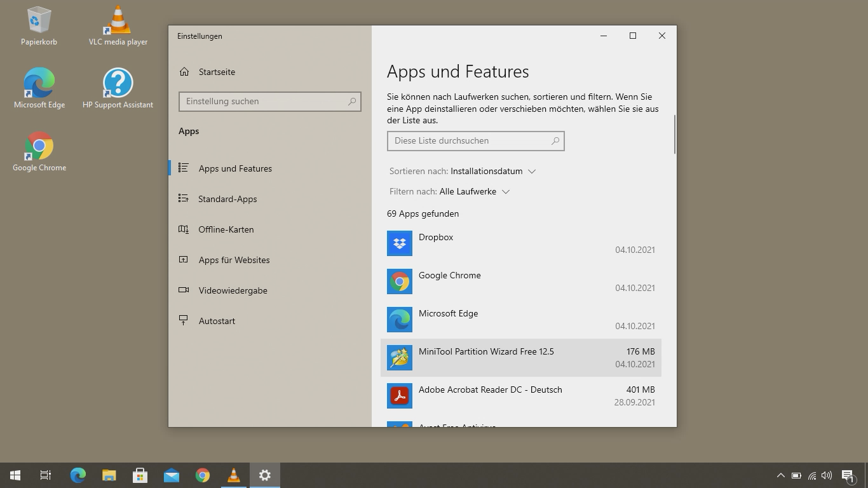Click the Mail icon in taskbar
This screenshot has width=868, height=488.
171,475
